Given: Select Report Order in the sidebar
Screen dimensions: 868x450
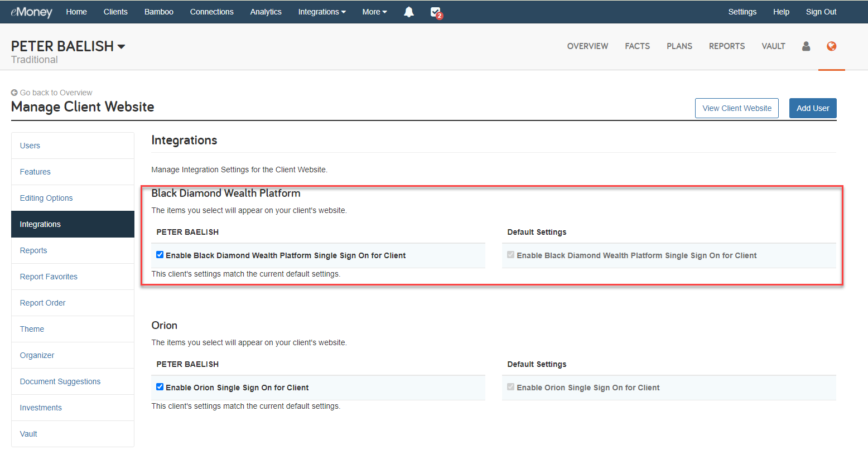Looking at the screenshot, I should 73,303.
